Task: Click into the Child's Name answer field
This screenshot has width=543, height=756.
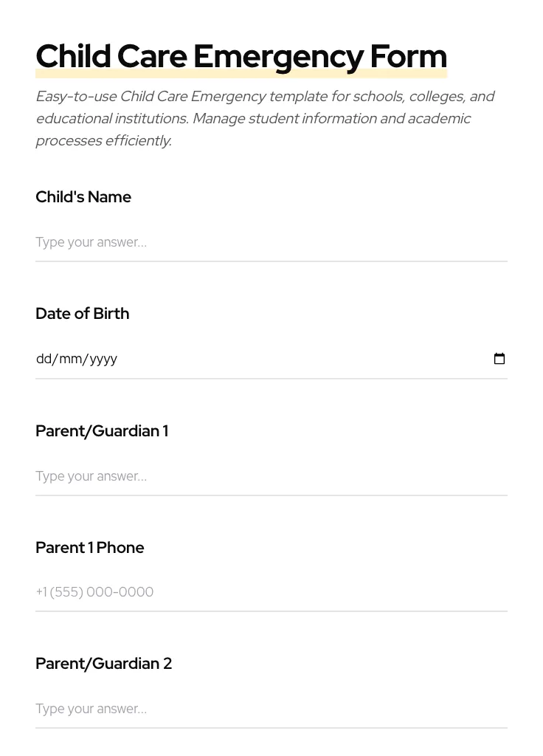Action: 221,242
